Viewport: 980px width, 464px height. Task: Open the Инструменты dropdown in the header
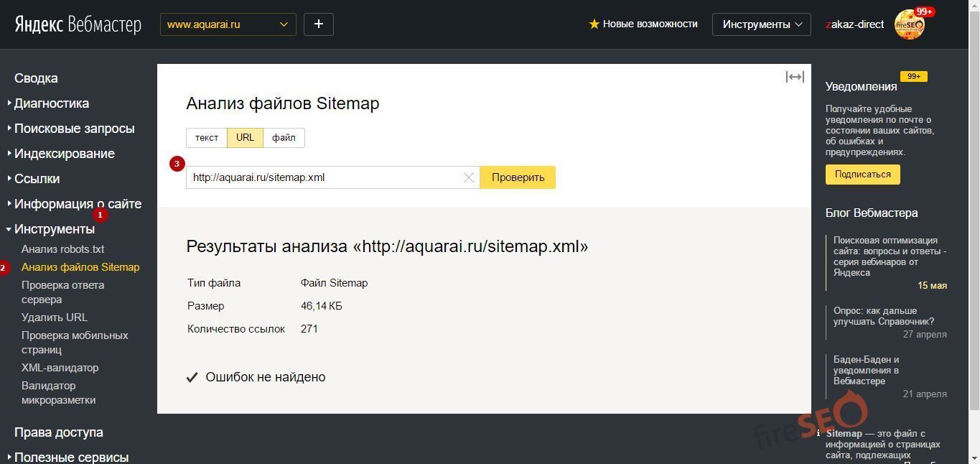(761, 24)
